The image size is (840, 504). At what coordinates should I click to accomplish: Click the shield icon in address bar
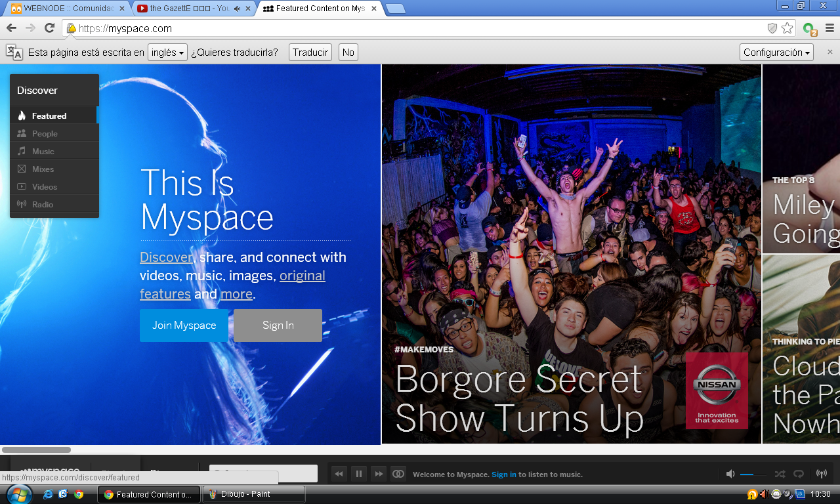pos(772,28)
